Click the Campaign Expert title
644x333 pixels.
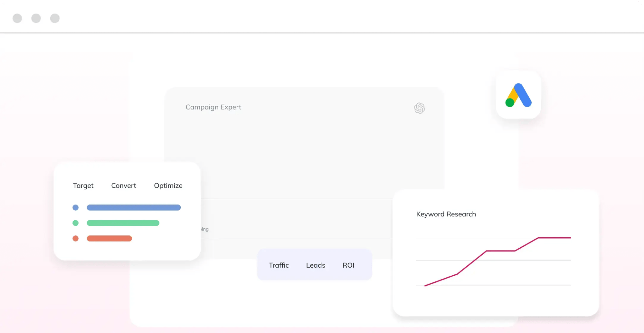pos(213,107)
